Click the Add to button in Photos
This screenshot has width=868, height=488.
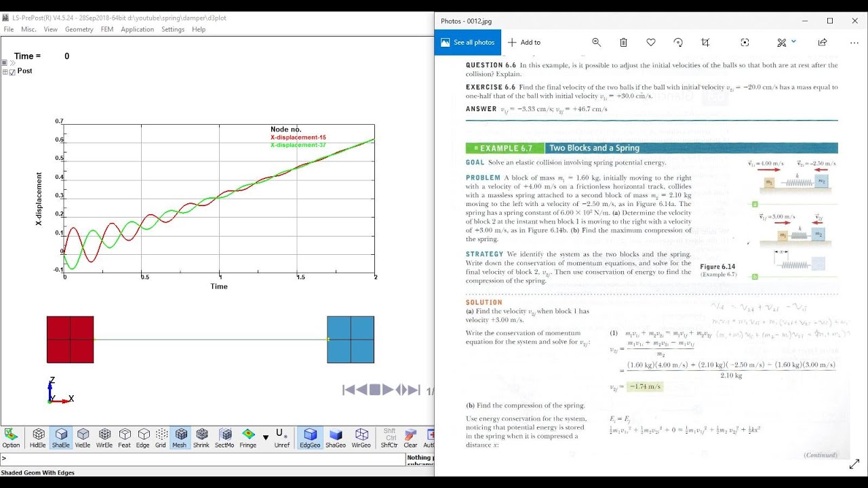(524, 42)
